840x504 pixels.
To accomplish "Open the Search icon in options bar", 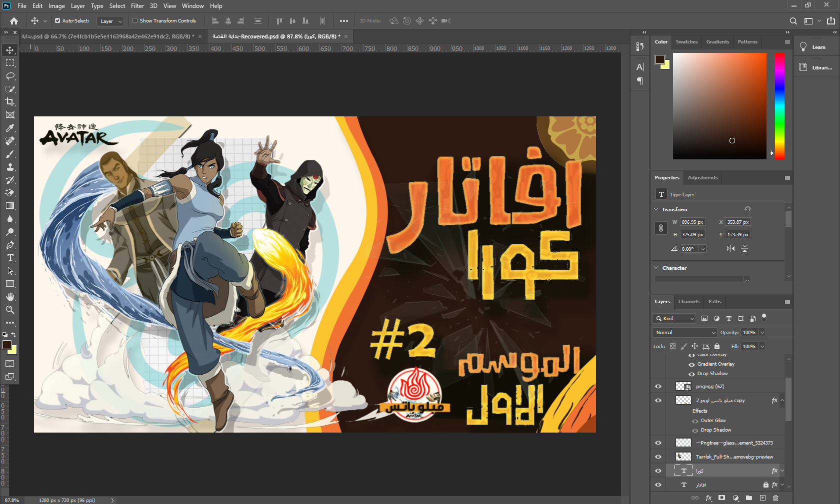I will pos(793,21).
